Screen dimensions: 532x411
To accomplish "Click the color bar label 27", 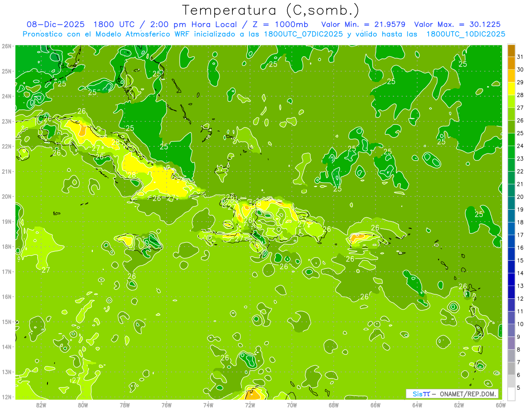I will click(520, 108).
